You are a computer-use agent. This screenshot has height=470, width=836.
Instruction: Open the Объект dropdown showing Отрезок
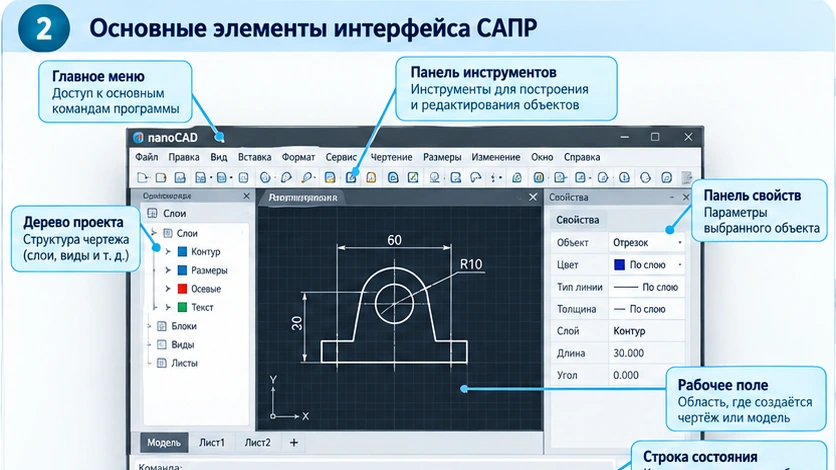[647, 242]
